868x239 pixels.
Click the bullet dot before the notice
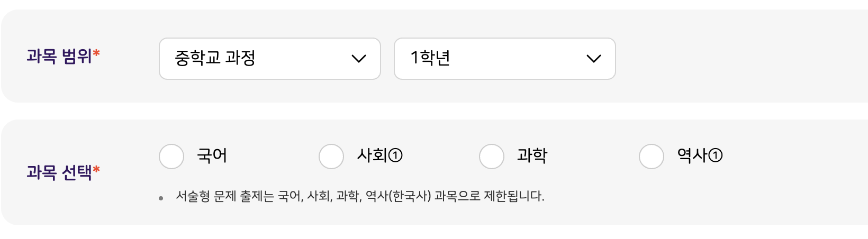161,198
